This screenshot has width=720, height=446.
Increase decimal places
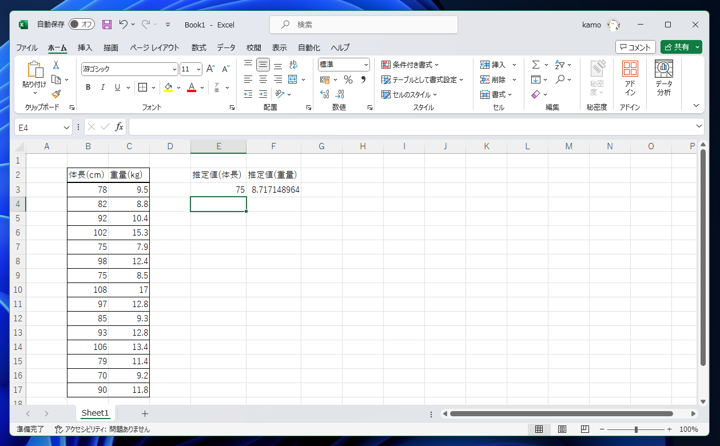(x=325, y=94)
